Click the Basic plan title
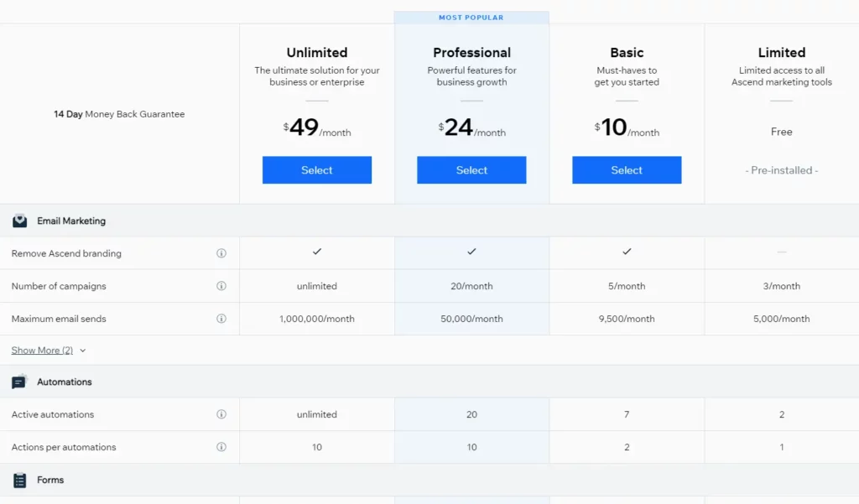The height and width of the screenshot is (504, 859). pyautogui.click(x=627, y=53)
